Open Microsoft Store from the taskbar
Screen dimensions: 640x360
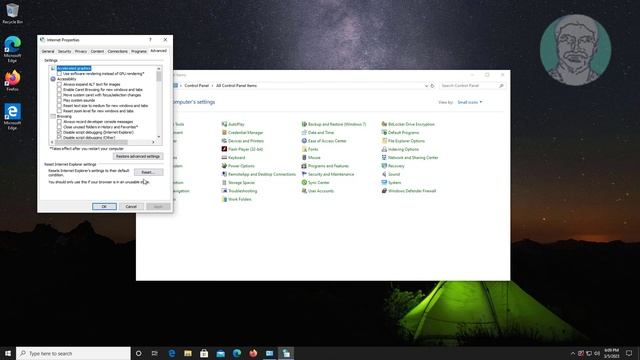[x=204, y=353]
